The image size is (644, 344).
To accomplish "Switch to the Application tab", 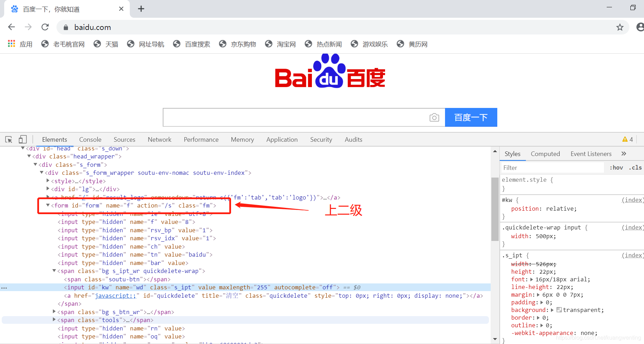I will click(282, 140).
